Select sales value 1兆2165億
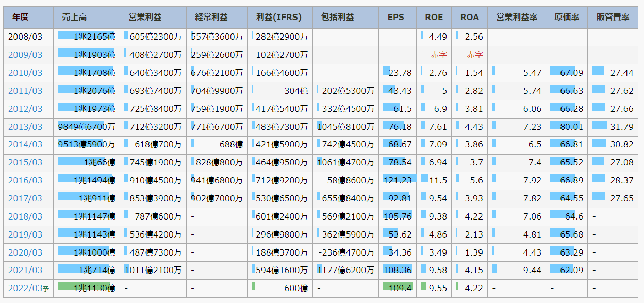The image size is (644, 303). coord(94,37)
